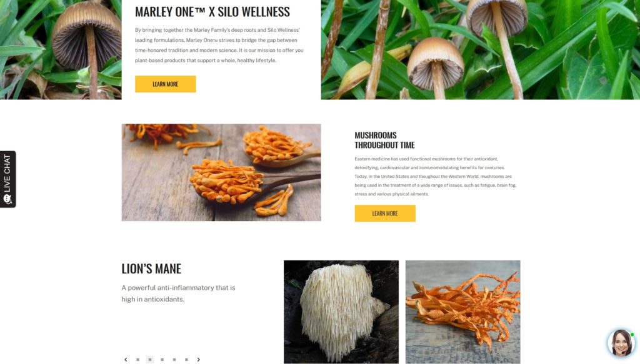640x364 pixels.
Task: Jump to the fifth carousel slide dot
Action: tap(186, 360)
